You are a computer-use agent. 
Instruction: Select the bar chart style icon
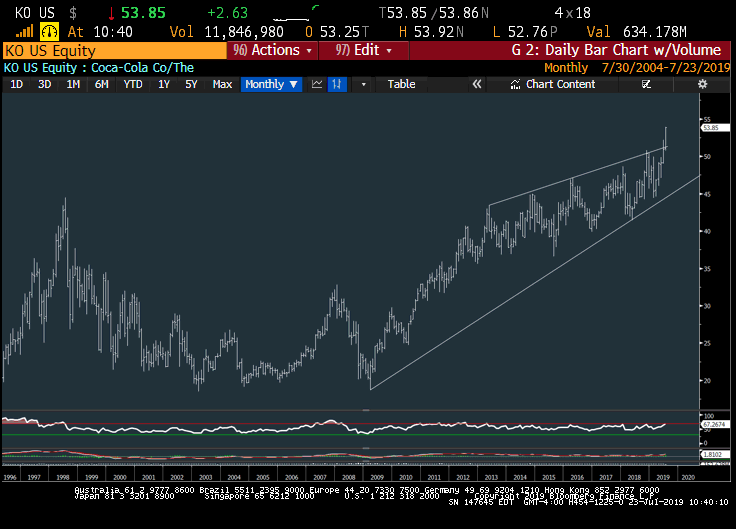point(337,84)
